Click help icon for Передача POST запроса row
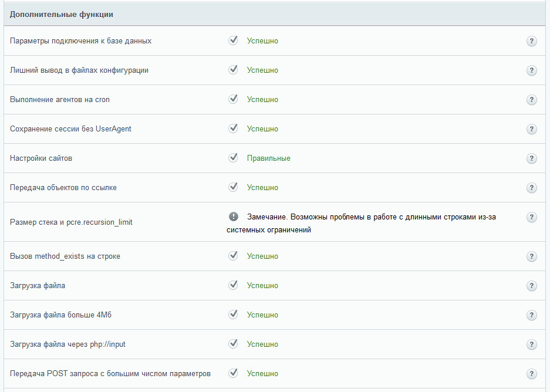 coord(532,374)
